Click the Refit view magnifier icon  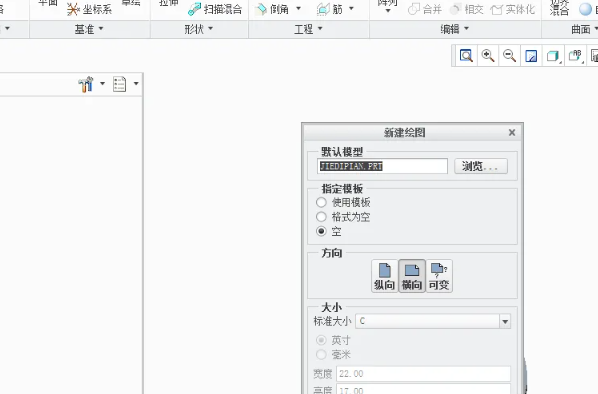click(x=466, y=56)
